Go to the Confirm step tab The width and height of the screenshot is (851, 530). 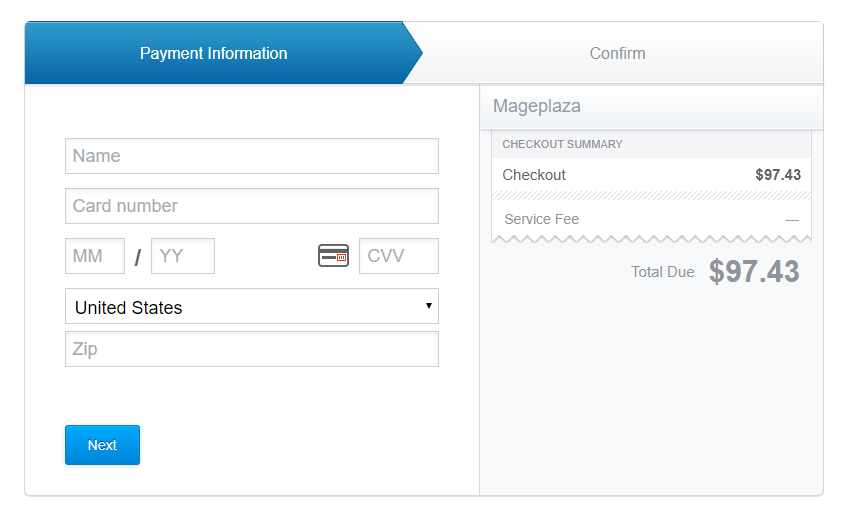(618, 53)
